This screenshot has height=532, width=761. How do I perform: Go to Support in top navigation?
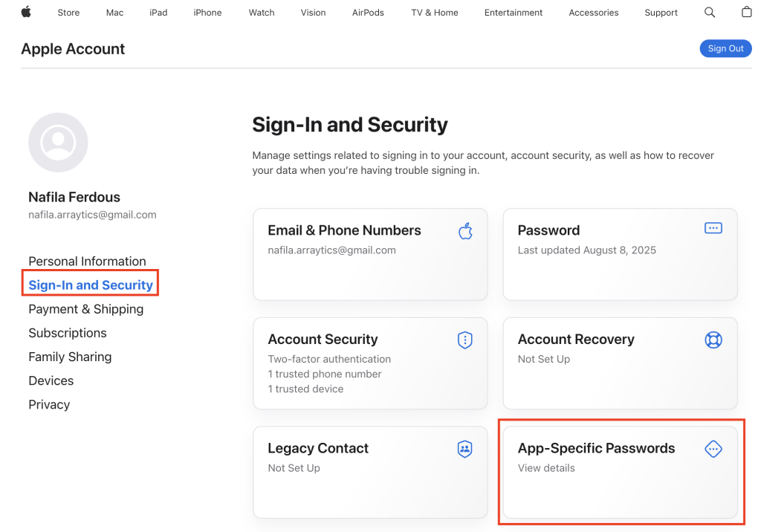tap(661, 13)
